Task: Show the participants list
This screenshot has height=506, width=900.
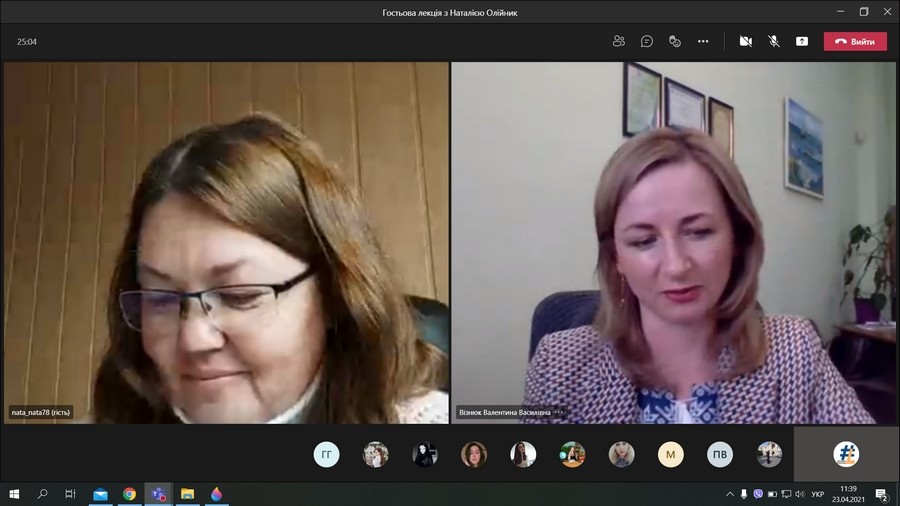Action: 618,41
